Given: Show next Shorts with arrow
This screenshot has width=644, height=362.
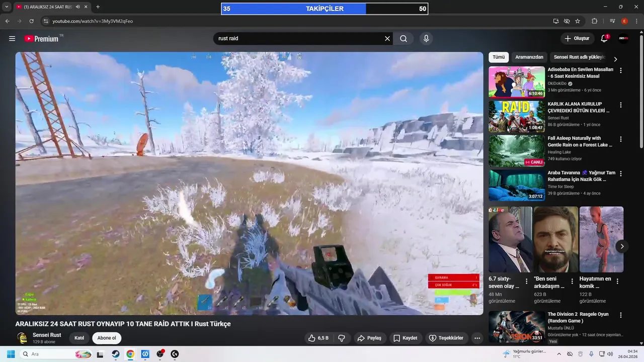Looking at the screenshot, I should (x=622, y=246).
